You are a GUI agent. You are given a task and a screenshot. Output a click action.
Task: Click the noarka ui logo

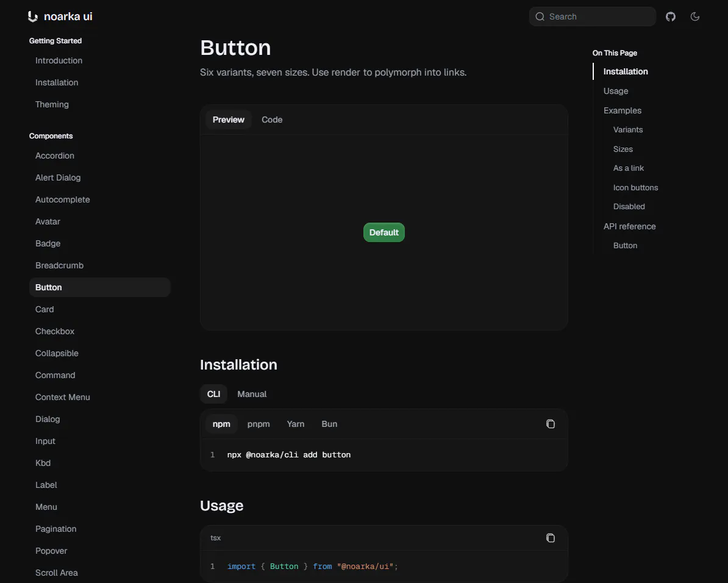click(x=60, y=16)
